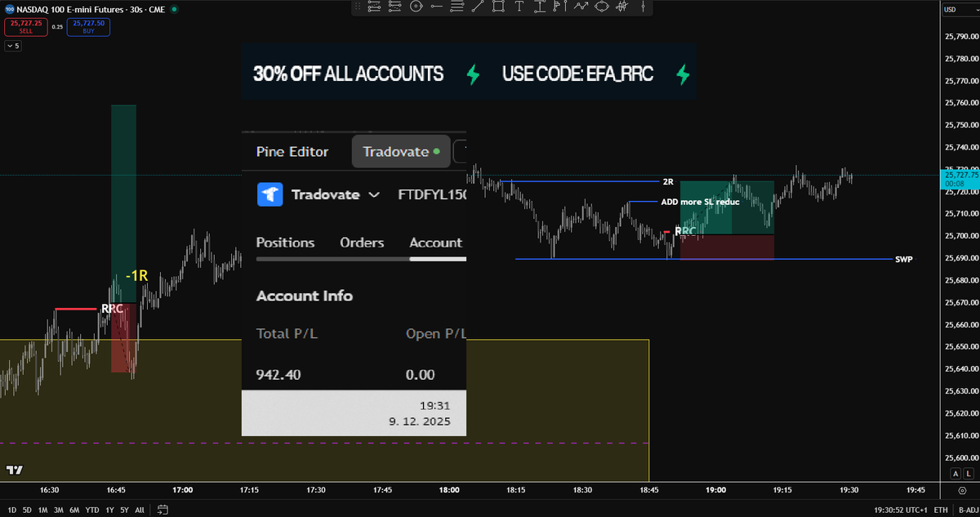Set chart range to 1D
This screenshot has height=517, width=980.
coord(11,510)
